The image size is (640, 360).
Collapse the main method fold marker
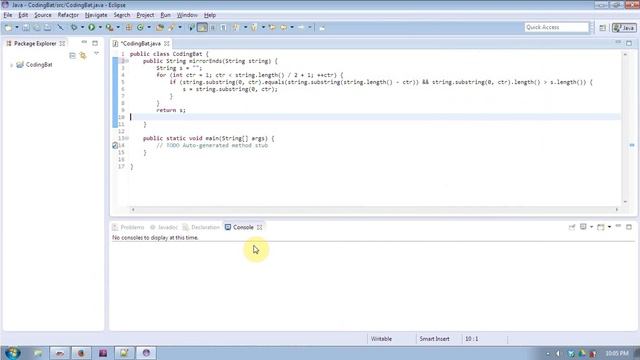point(127,139)
